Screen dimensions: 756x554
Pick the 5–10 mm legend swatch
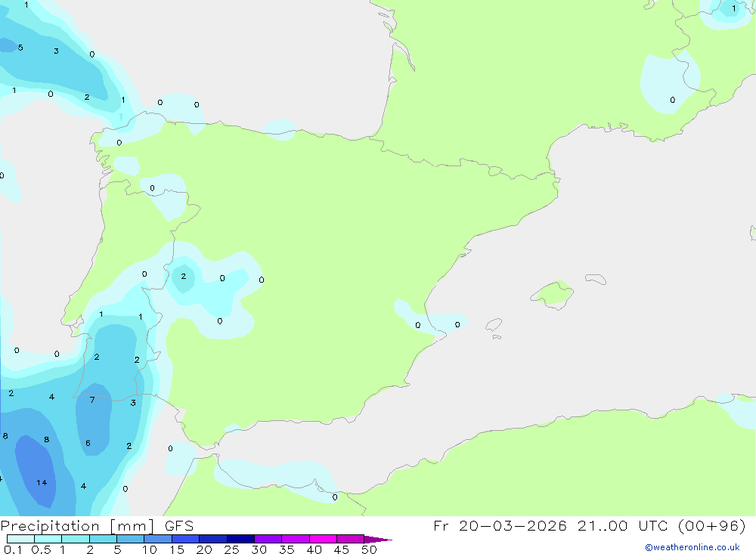tap(131, 539)
